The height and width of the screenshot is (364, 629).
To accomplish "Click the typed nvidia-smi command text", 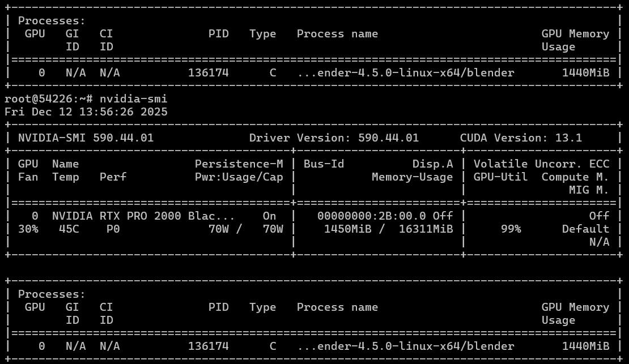I will (x=133, y=99).
